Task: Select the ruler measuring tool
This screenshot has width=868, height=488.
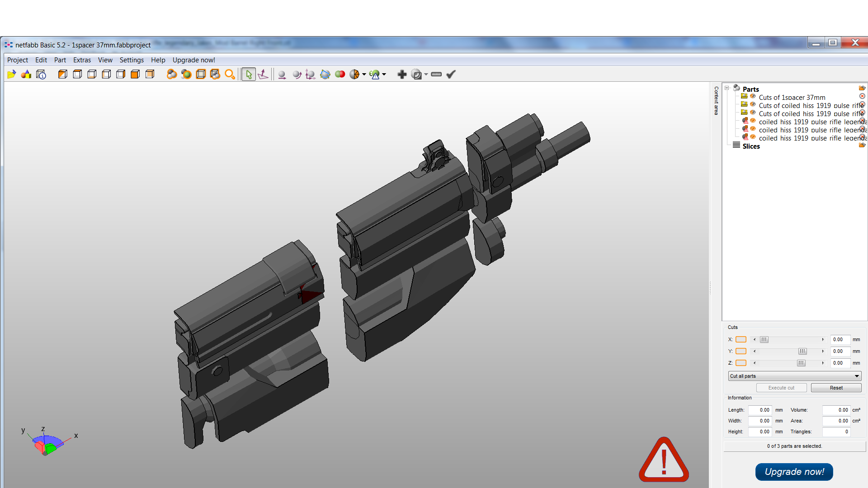Action: [x=436, y=75]
